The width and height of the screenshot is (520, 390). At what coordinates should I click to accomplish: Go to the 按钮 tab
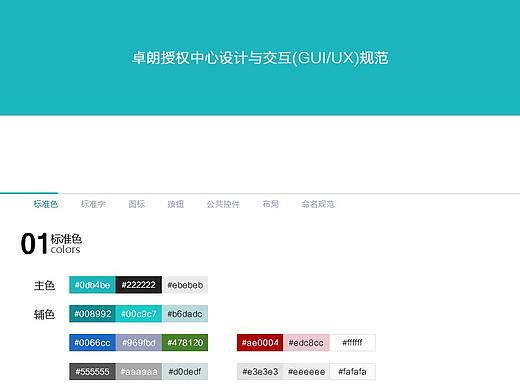click(x=176, y=204)
